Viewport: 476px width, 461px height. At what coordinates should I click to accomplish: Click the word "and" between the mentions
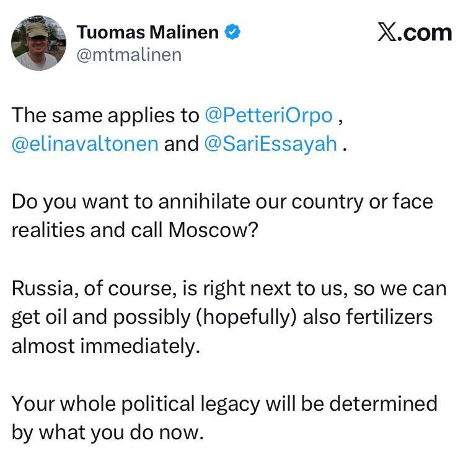tap(180, 143)
